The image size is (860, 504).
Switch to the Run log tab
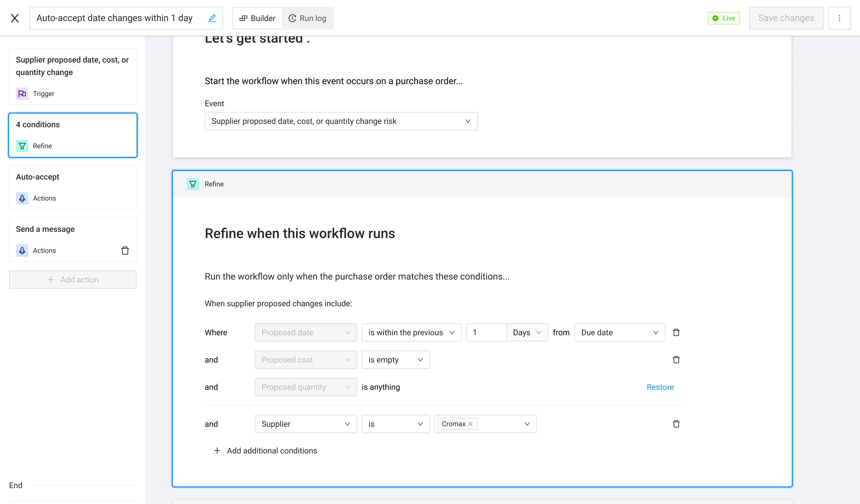click(x=307, y=18)
